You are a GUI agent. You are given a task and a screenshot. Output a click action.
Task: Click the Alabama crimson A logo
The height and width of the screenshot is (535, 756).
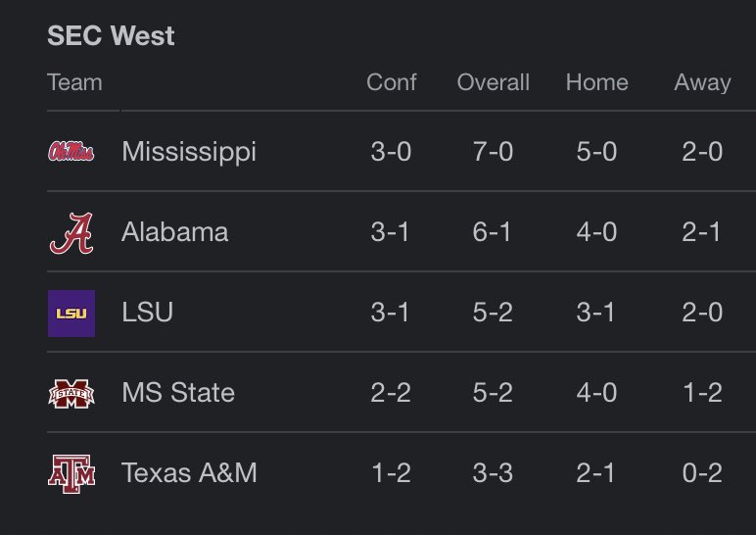click(71, 233)
